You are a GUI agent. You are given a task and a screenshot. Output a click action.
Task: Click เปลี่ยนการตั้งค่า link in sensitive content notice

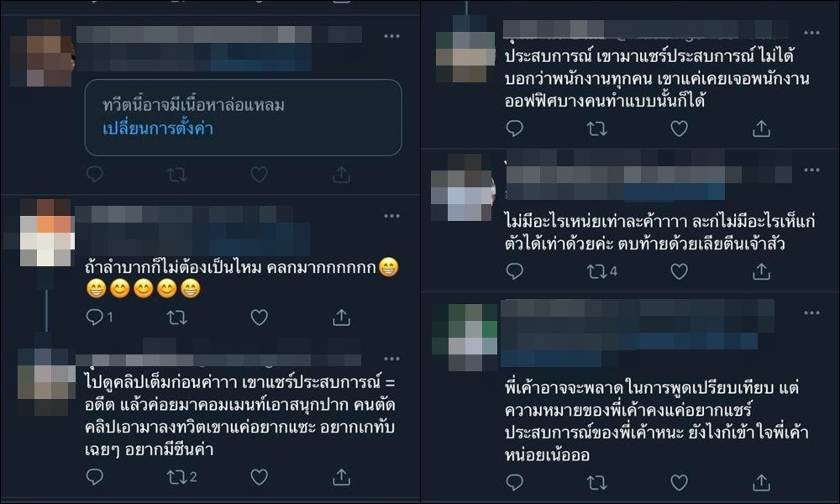[x=158, y=129]
